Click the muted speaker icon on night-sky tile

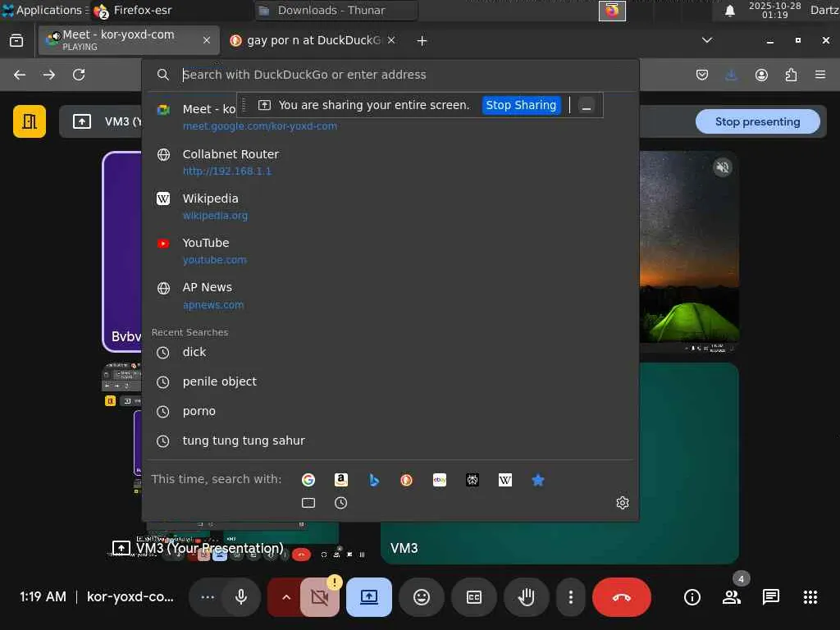coord(723,167)
